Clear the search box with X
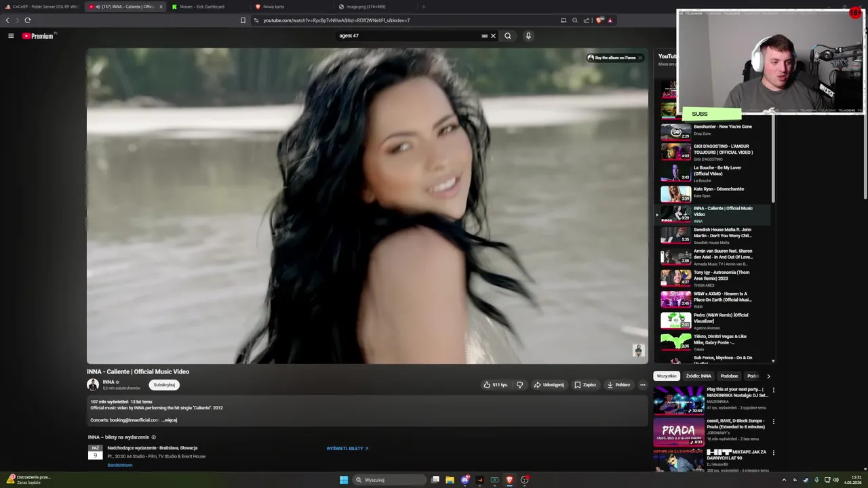This screenshot has height=488, width=868. coord(493,36)
